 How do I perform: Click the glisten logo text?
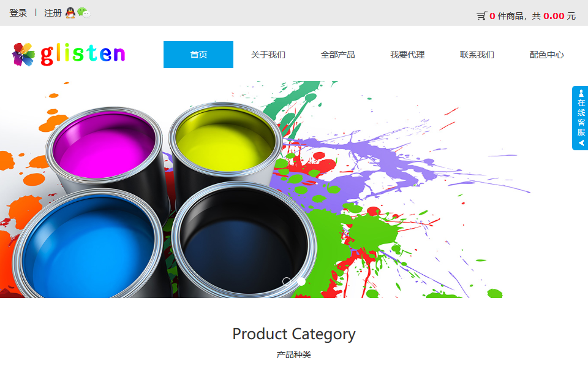pyautogui.click(x=83, y=55)
